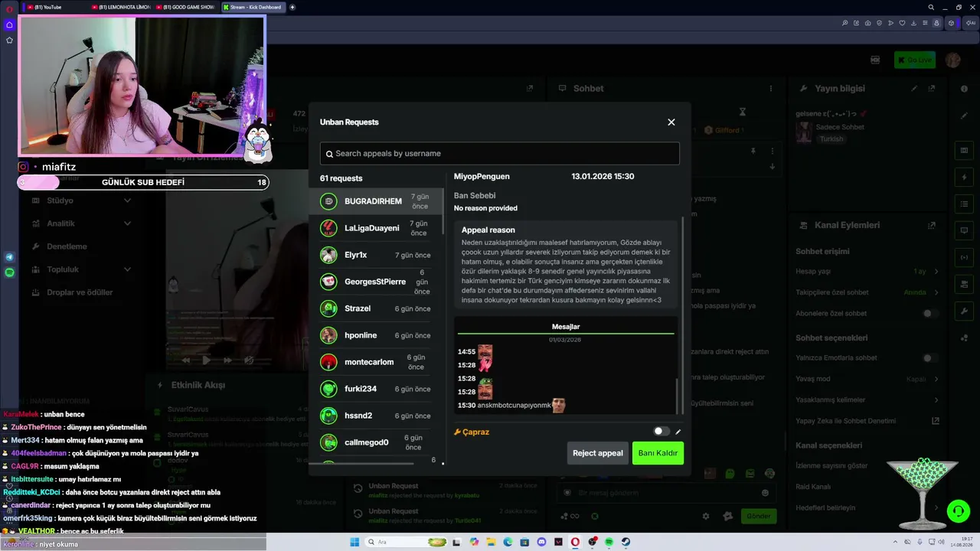Screen dimensions: 980x551
Task: Click the Gönder send button
Action: click(758, 516)
